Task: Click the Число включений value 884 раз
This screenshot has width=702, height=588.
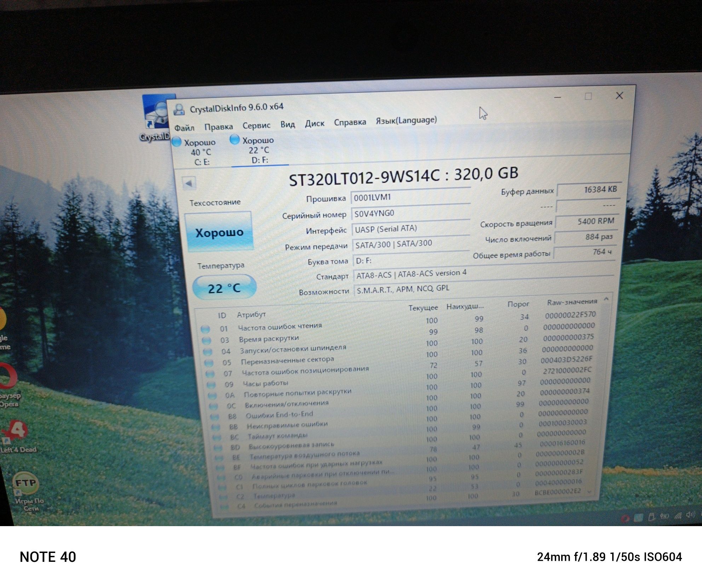Action: click(x=586, y=237)
